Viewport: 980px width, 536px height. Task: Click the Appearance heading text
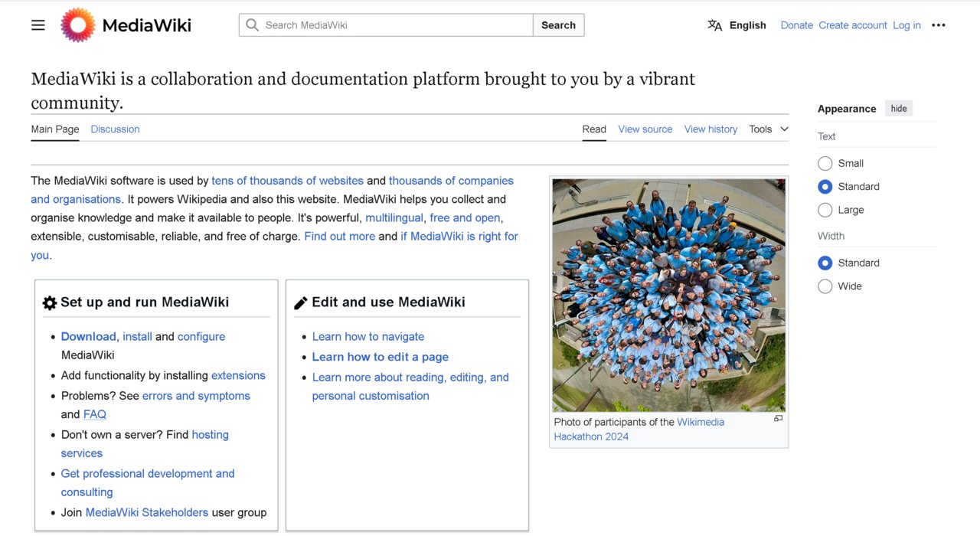[847, 109]
